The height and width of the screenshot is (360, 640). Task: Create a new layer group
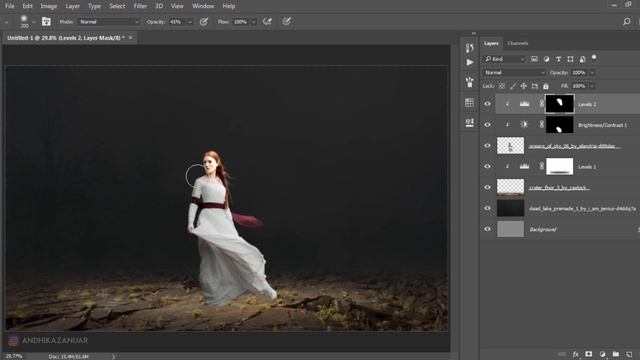point(616,354)
